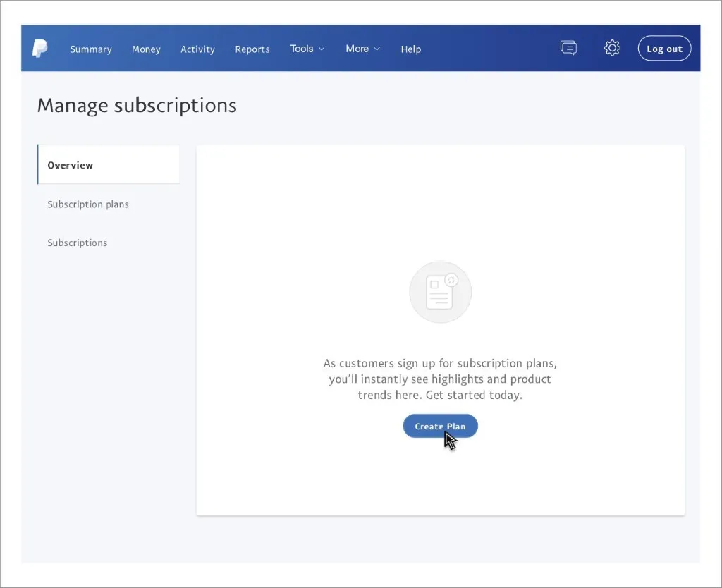Select Activity in the top navigation
The width and height of the screenshot is (722, 588).
coord(197,49)
